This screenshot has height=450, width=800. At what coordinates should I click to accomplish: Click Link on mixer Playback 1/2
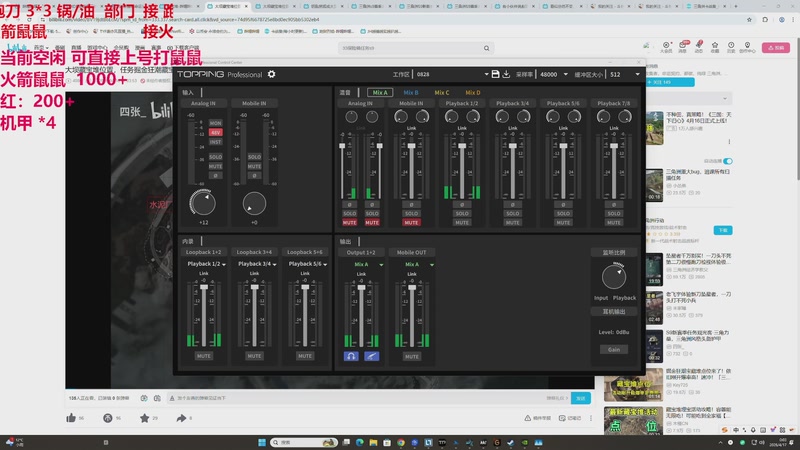point(462,128)
